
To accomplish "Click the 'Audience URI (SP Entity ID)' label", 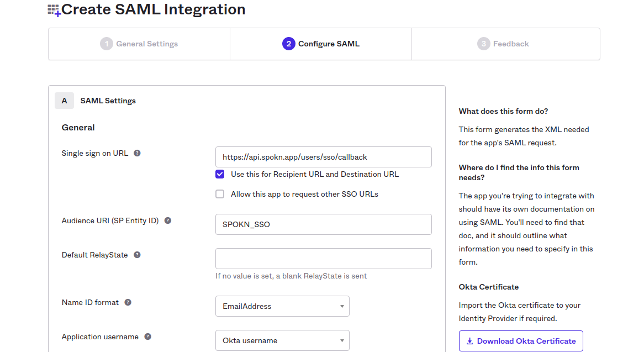I will (x=110, y=220).
